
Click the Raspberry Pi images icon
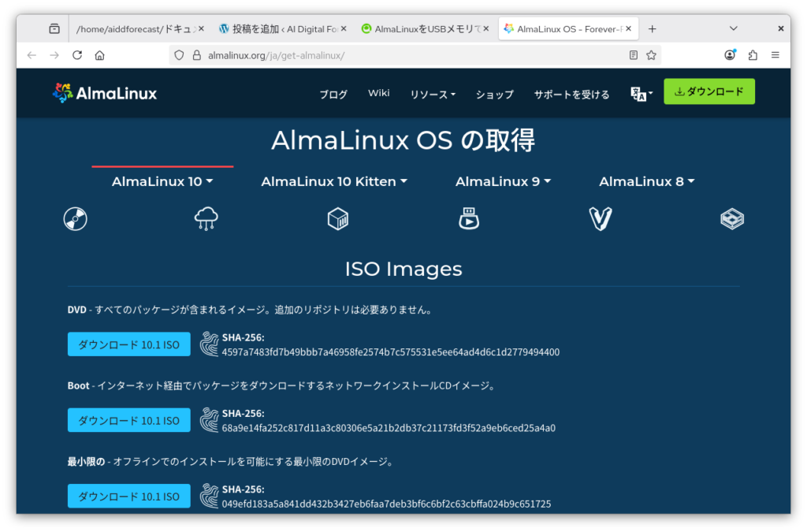click(x=732, y=218)
